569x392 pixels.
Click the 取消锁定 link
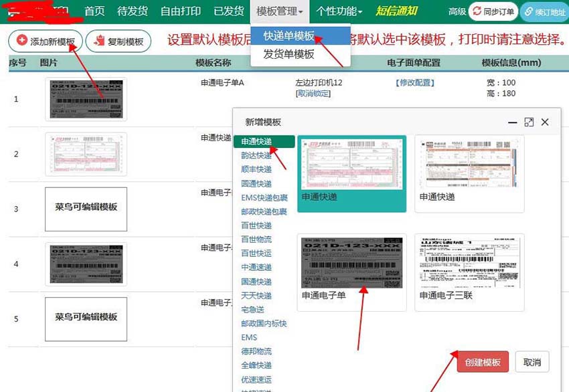[x=313, y=94]
